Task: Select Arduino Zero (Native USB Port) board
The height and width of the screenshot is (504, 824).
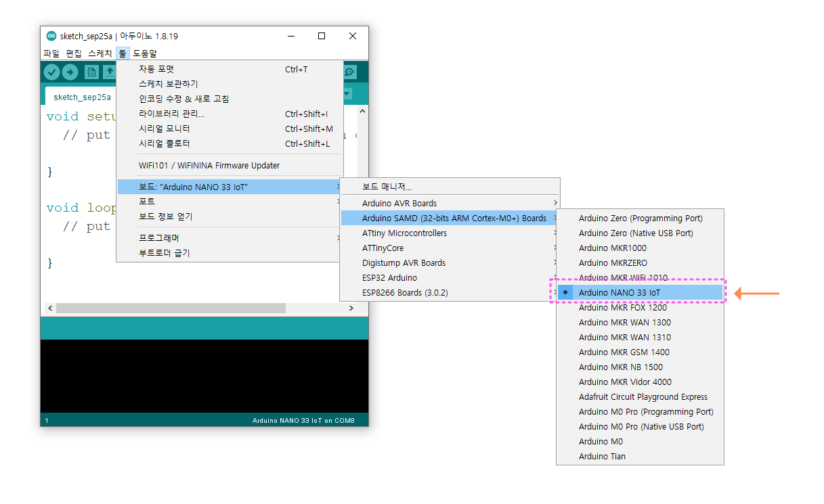Action: click(640, 233)
